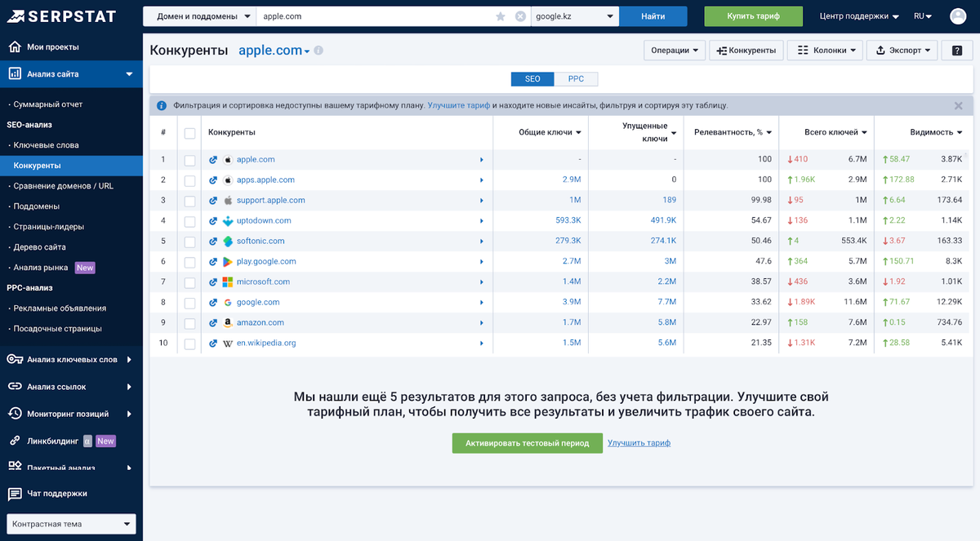Click the favorites star in the search bar

pos(501,16)
